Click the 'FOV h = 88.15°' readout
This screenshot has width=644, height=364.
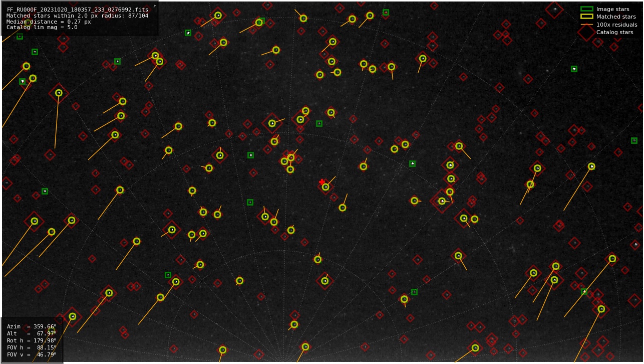click(32, 347)
